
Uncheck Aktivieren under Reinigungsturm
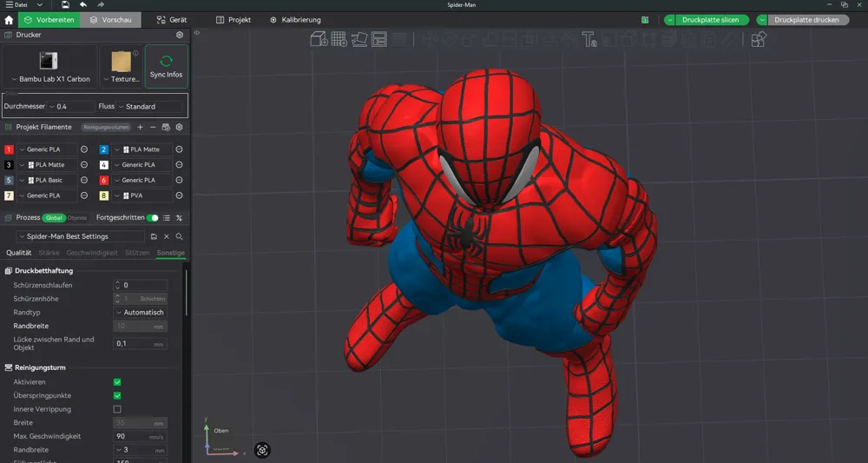[117, 382]
